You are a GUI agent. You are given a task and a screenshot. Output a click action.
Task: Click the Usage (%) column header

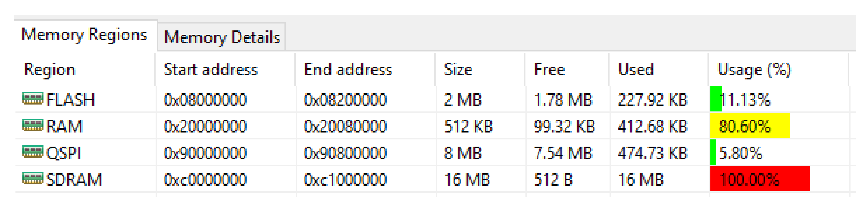tap(754, 70)
